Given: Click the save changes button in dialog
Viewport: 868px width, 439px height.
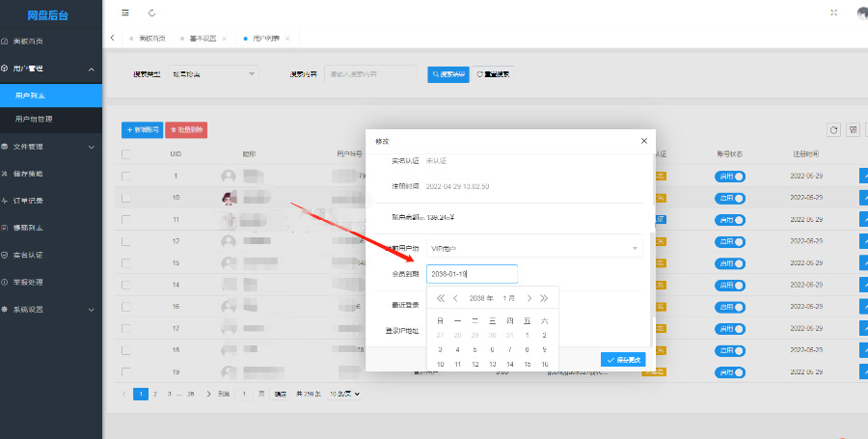Looking at the screenshot, I should pyautogui.click(x=623, y=360).
